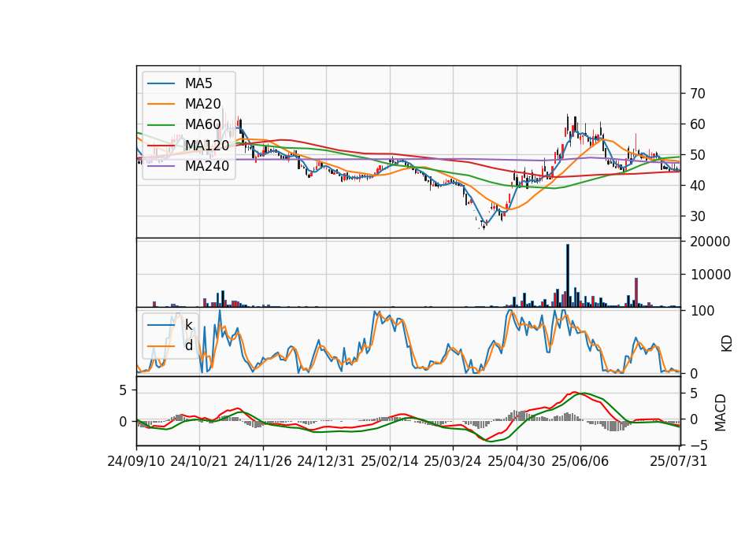This screenshot has width=756, height=543.
Task: Click the 40 price axis tick label
Action: tap(698, 186)
